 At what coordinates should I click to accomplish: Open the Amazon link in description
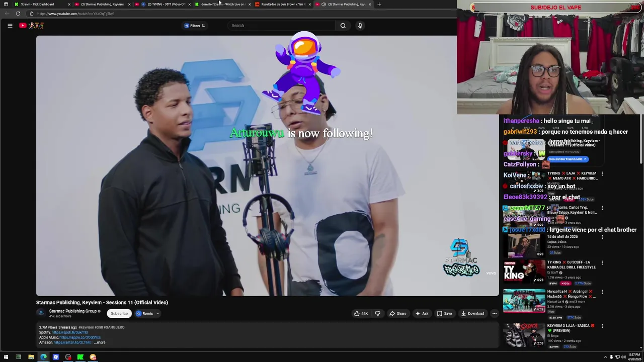coord(73,342)
